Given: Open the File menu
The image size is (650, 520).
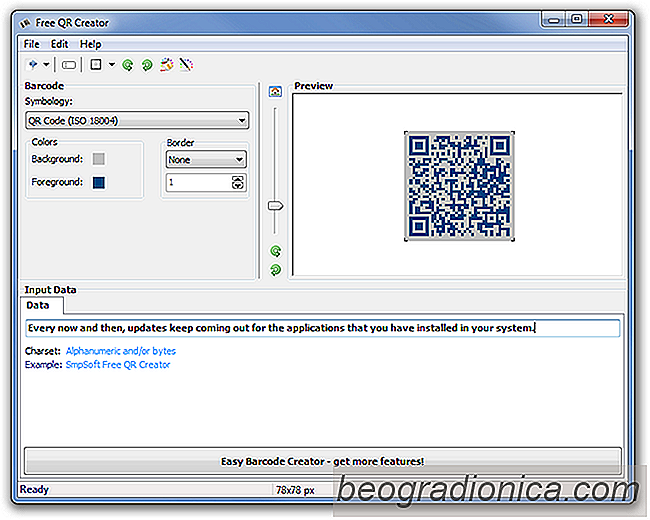Looking at the screenshot, I should [x=32, y=44].
